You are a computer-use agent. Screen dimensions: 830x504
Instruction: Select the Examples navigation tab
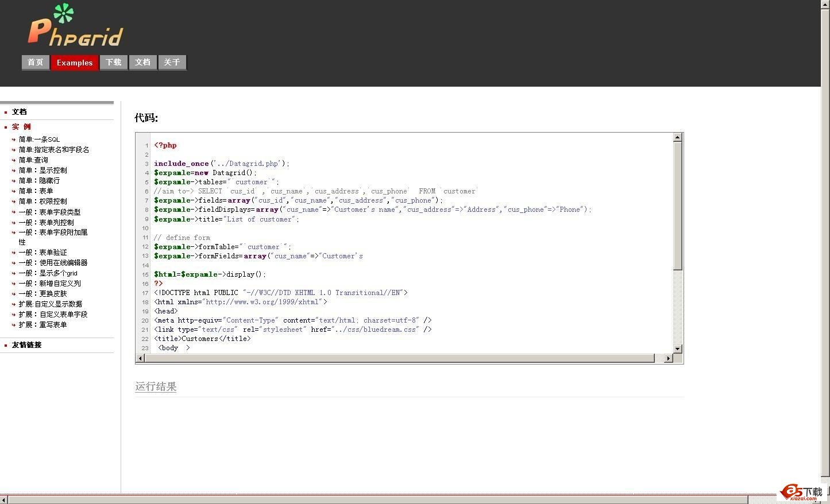(x=75, y=63)
